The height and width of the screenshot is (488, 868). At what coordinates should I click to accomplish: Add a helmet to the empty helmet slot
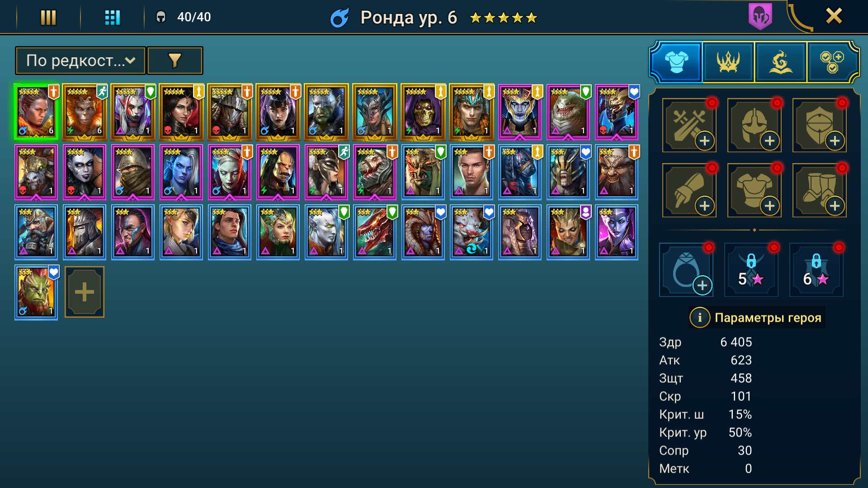click(x=754, y=125)
